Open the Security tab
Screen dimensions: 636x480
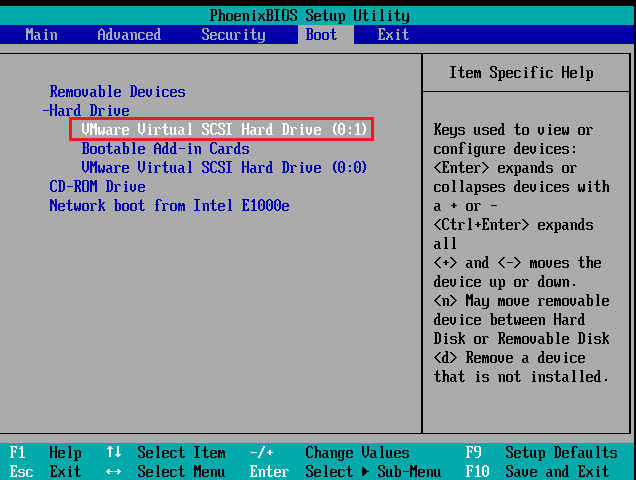coord(233,35)
